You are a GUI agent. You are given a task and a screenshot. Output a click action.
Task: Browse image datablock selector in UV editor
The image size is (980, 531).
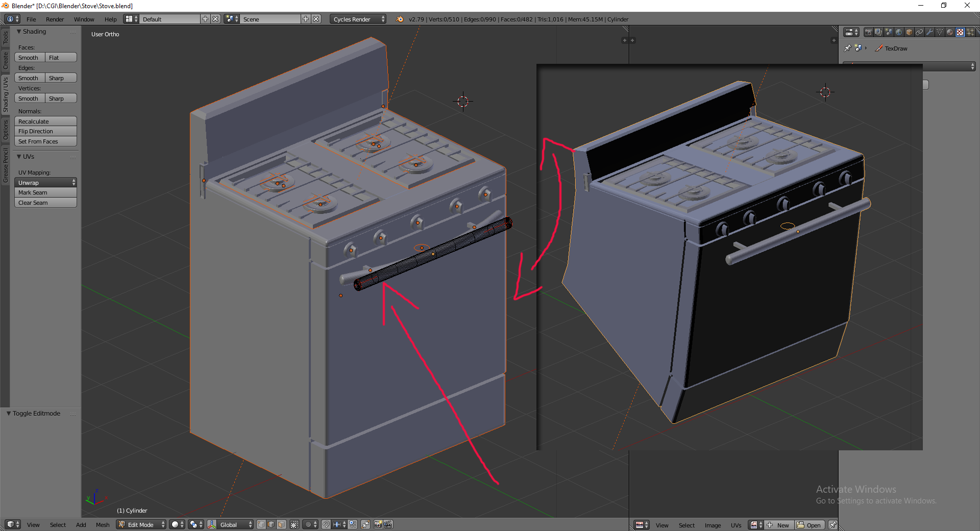[756, 525]
